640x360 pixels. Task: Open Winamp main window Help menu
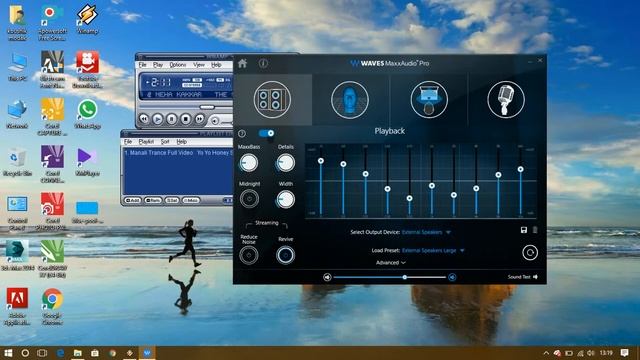point(216,65)
